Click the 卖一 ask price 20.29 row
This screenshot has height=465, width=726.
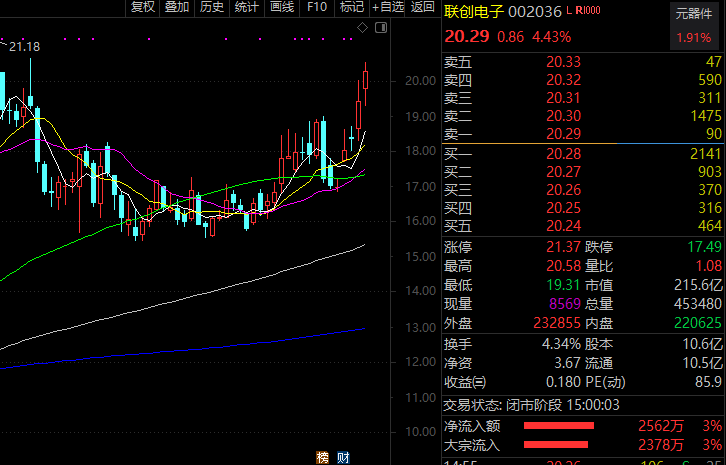[x=582, y=133]
